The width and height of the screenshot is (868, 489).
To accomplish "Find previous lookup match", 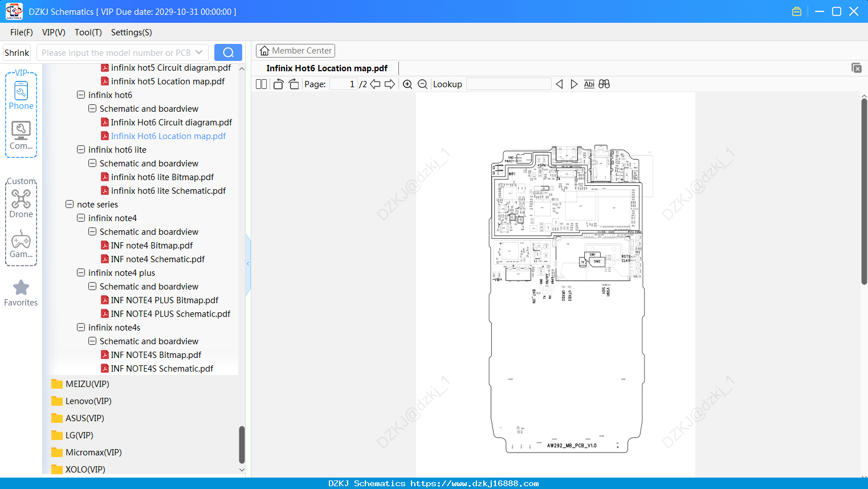I will click(x=559, y=84).
